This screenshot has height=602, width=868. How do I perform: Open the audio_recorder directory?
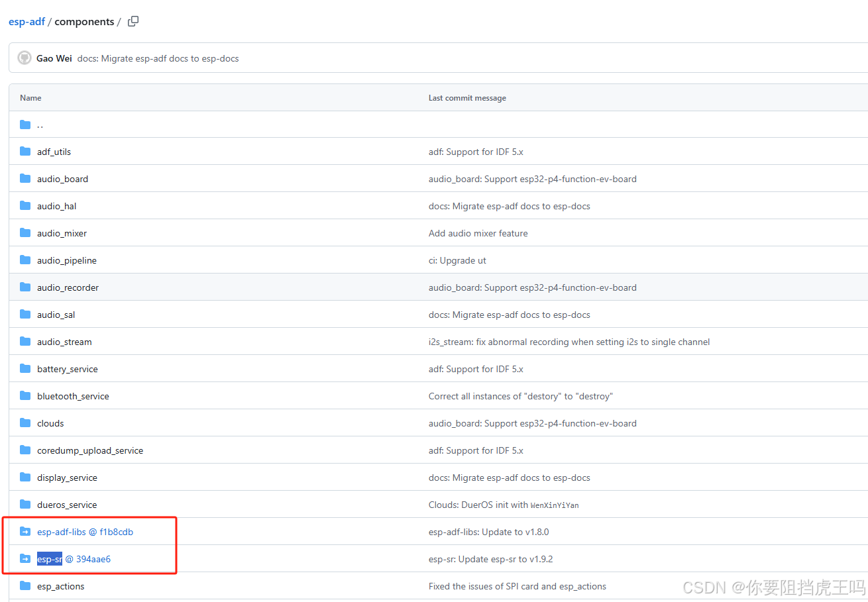[x=68, y=287]
